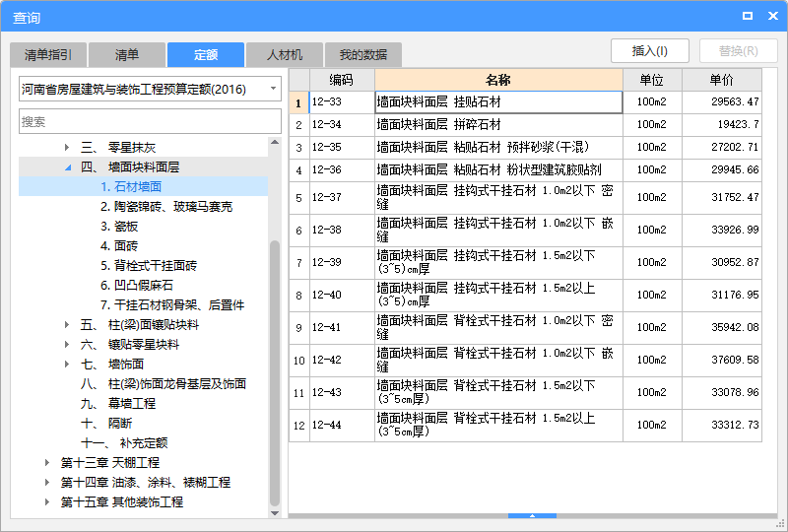Image resolution: width=788 pixels, height=532 pixels.
Task: Click the 插入(I) button
Action: (649, 51)
